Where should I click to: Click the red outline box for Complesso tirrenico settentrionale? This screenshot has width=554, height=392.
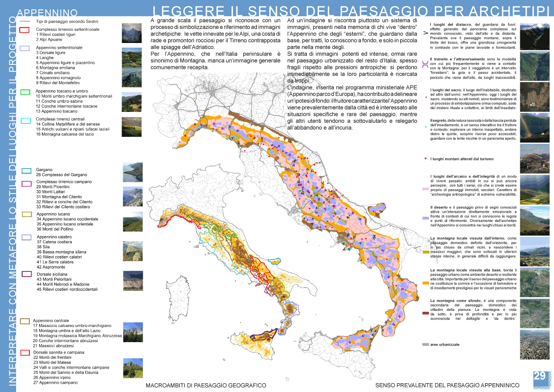24,30
